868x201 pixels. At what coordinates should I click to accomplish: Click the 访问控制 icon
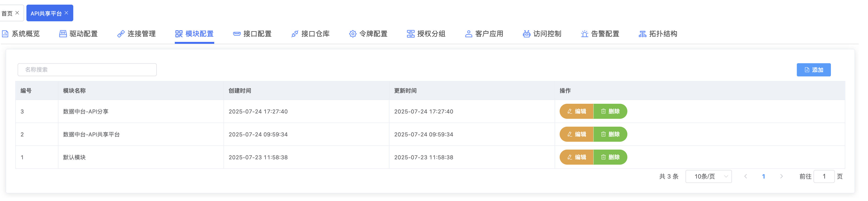coord(526,34)
